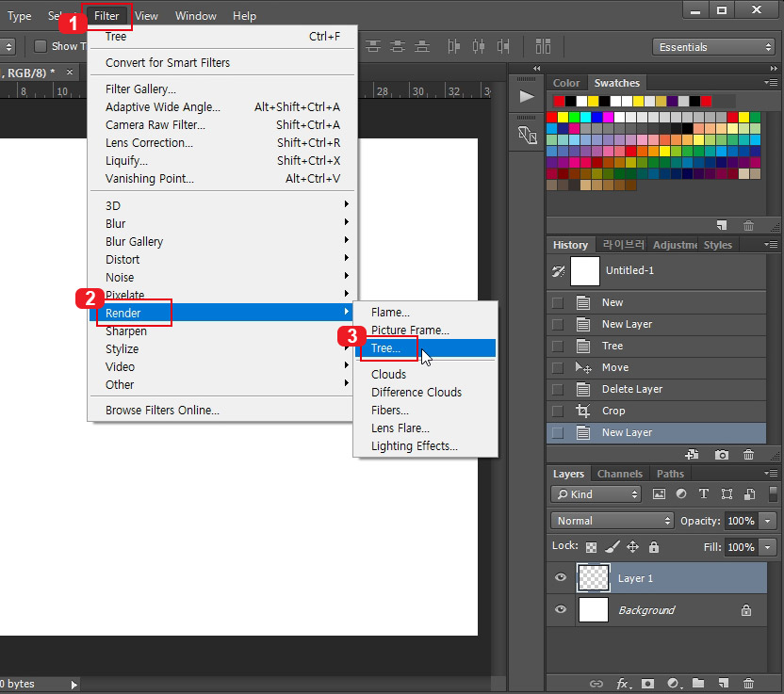The height and width of the screenshot is (694, 784).
Task: Open the Swatches panel flyout menu
Action: click(771, 82)
